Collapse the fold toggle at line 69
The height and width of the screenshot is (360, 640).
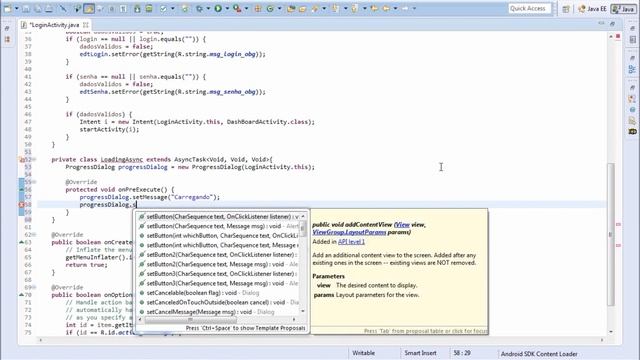click(34, 287)
